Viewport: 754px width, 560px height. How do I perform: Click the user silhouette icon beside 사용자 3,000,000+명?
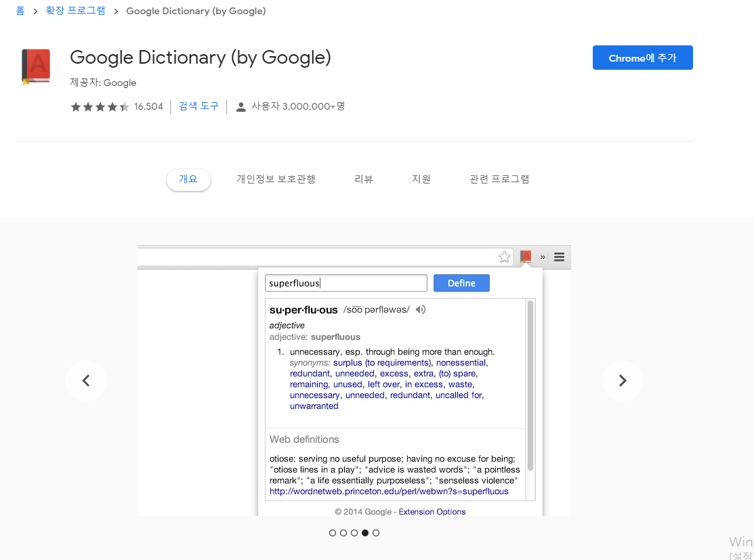tap(241, 107)
